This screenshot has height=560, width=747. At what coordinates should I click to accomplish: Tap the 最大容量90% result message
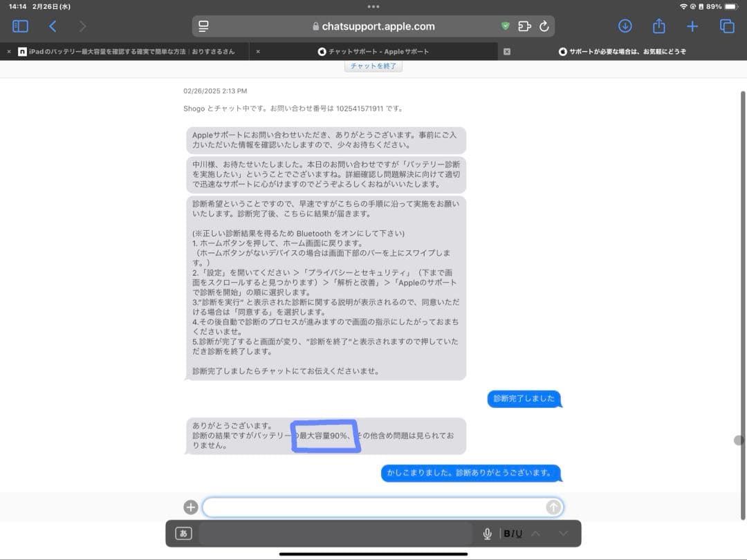point(326,436)
